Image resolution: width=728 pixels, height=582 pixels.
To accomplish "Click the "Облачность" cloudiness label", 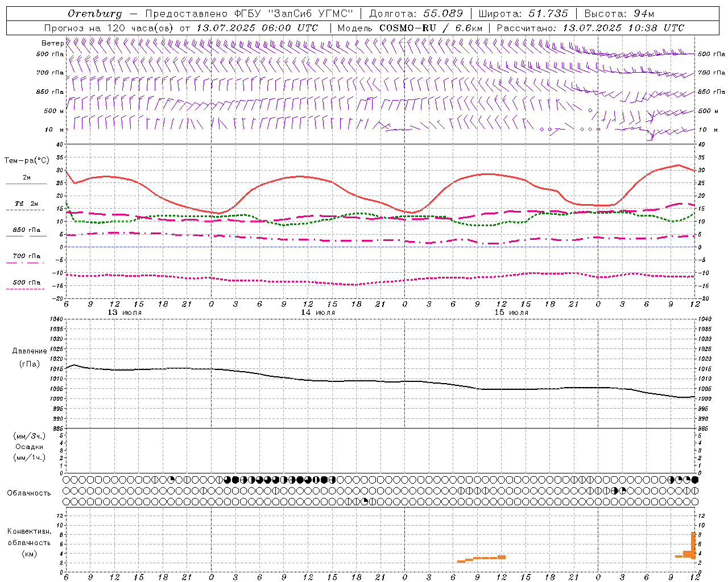I will [x=29, y=493].
